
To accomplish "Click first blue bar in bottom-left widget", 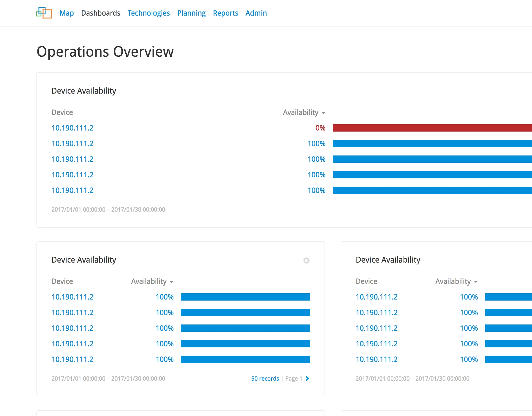I will (x=245, y=297).
